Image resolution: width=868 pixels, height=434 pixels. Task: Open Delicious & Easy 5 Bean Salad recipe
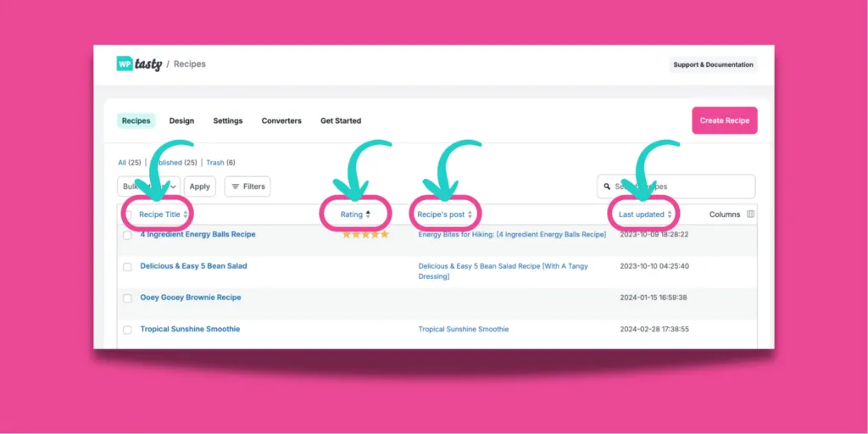(x=194, y=265)
